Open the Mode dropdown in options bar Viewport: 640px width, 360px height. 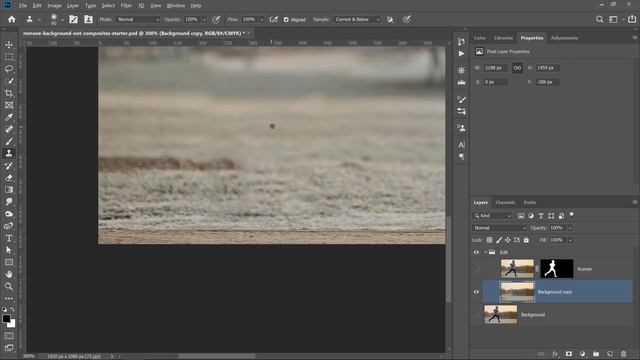click(138, 20)
